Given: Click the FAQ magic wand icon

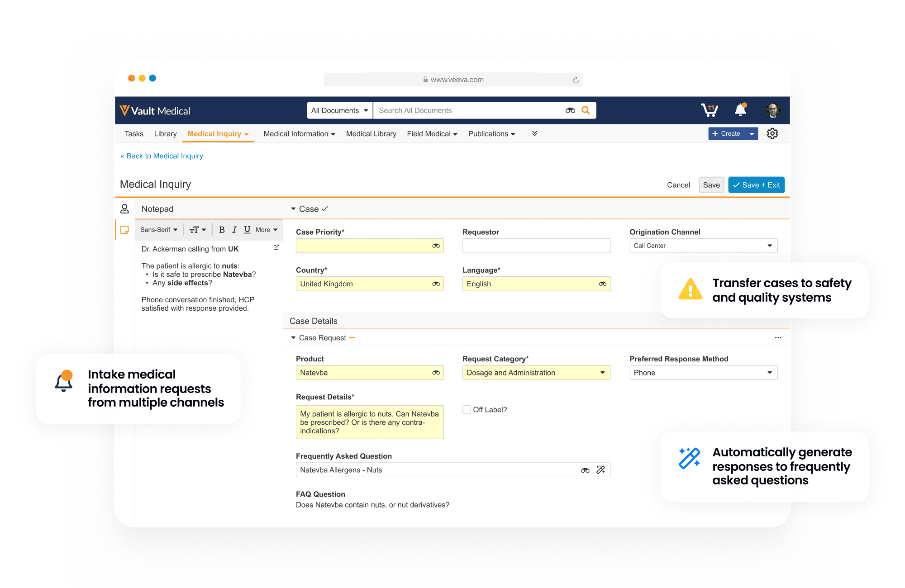Looking at the screenshot, I should (x=600, y=470).
